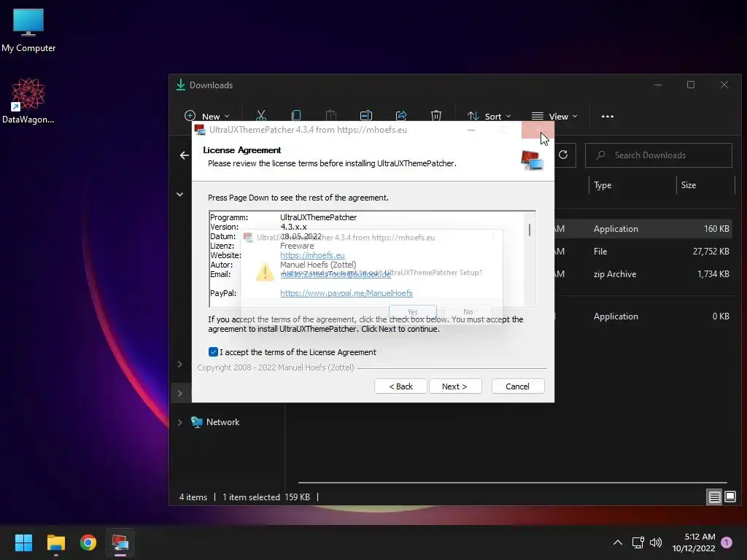Click the Paste icon in Downloads toolbar
The image size is (747, 560).
[x=330, y=116]
